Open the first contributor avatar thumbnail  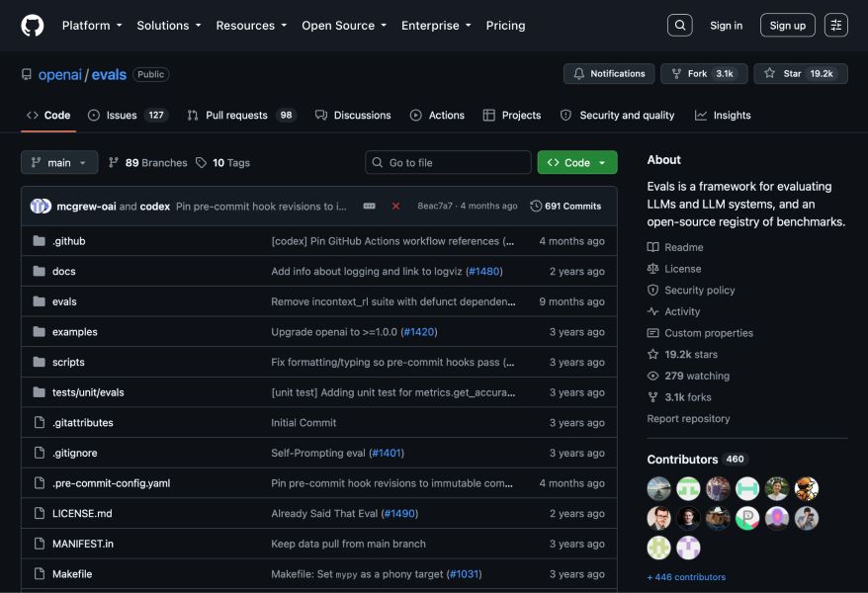(x=658, y=488)
